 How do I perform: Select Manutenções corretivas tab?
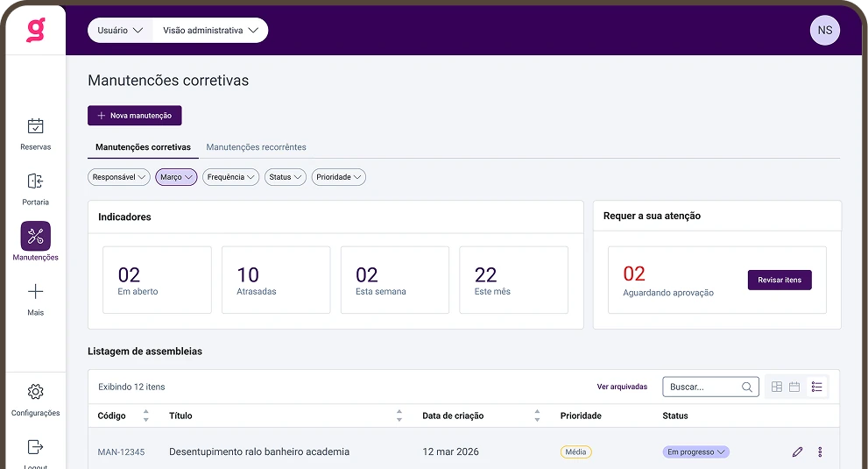tap(143, 147)
